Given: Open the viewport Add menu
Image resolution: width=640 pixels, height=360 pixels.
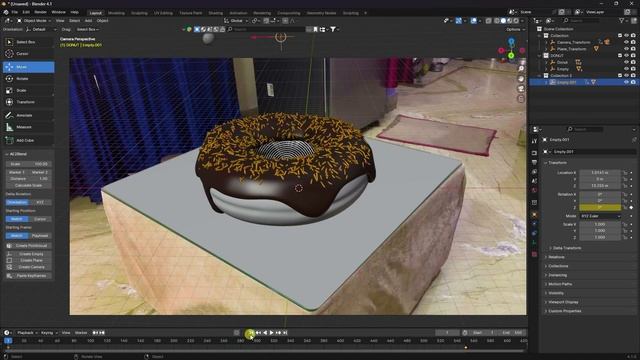Looking at the screenshot, I should coord(88,20).
